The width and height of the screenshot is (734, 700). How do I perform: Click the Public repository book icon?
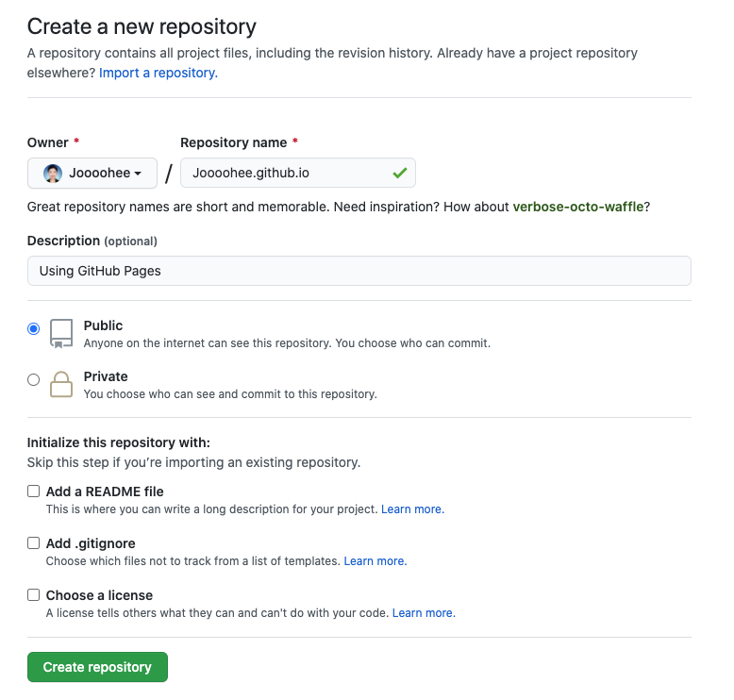click(61, 333)
